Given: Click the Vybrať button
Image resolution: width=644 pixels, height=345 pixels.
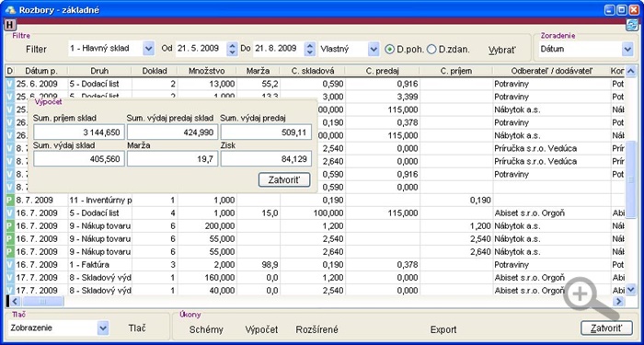Looking at the screenshot, I should [502, 50].
